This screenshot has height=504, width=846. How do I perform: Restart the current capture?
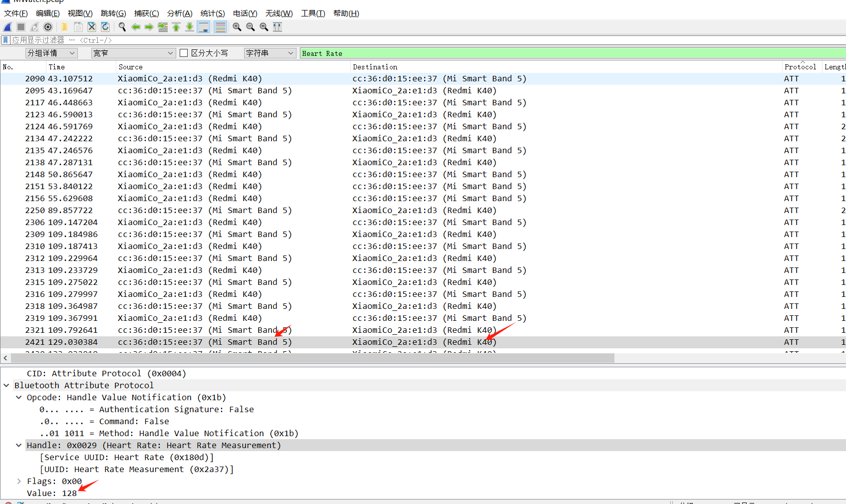coord(34,27)
